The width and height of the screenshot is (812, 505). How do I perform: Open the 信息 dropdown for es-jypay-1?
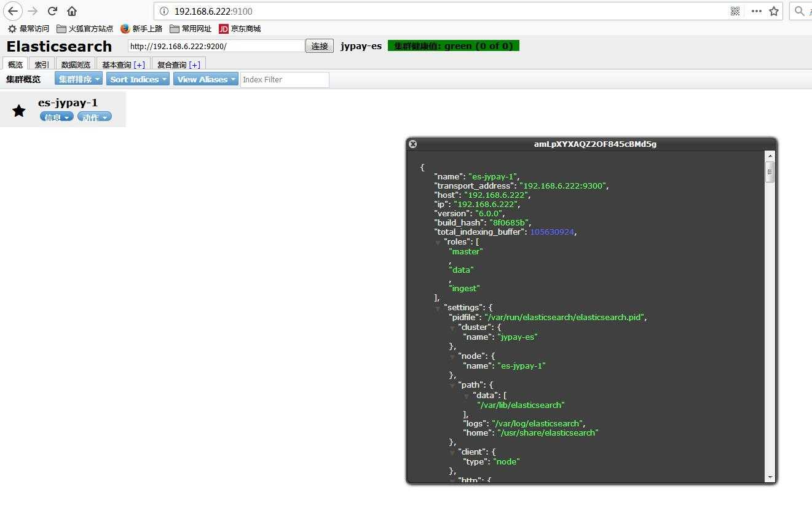(57, 117)
